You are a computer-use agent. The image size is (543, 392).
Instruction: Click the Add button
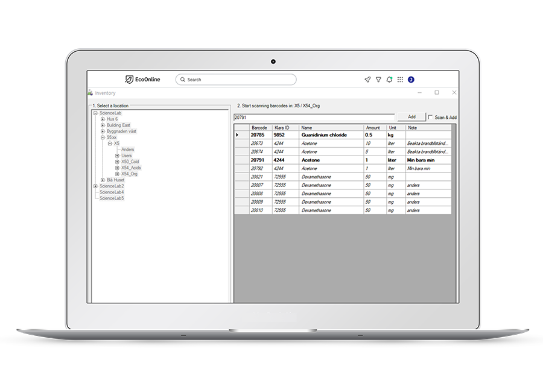pos(411,117)
